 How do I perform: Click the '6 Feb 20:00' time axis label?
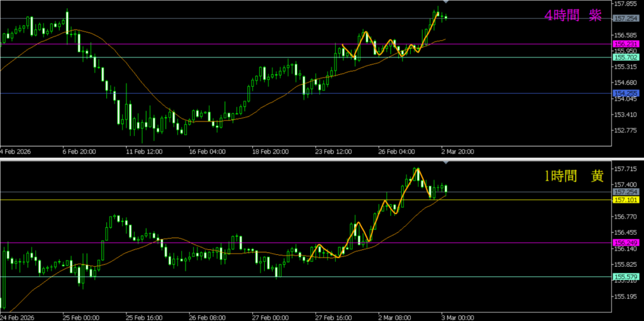79,152
